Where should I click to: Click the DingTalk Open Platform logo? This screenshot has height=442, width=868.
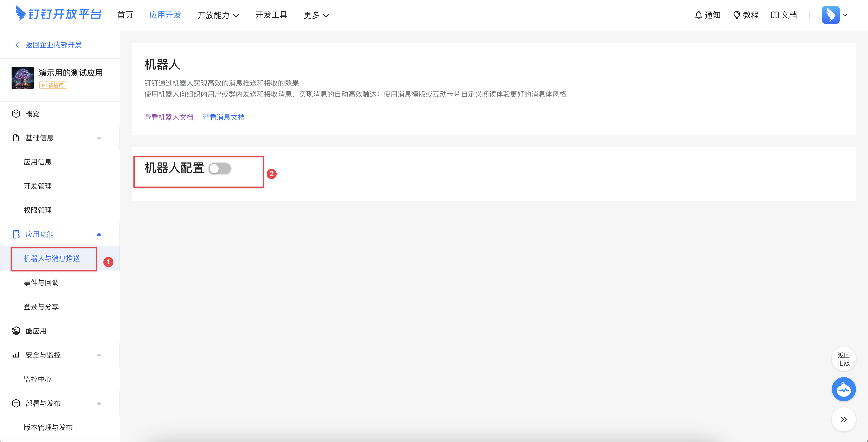tap(58, 14)
